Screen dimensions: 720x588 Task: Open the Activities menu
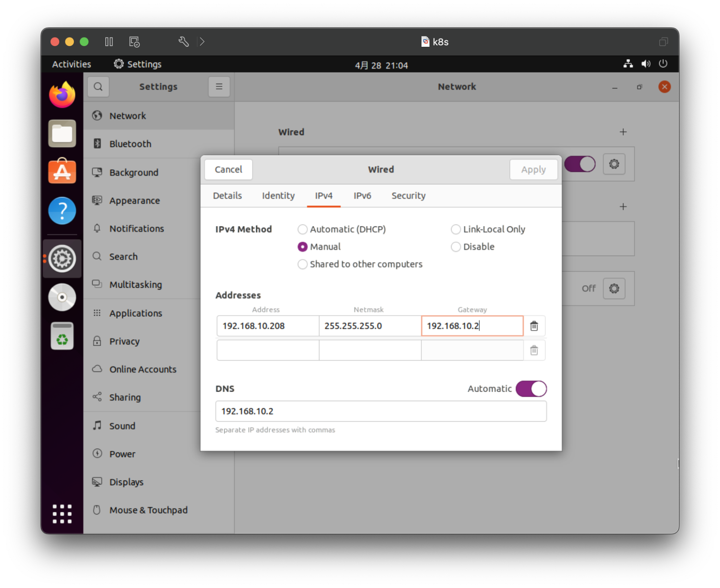[x=71, y=64]
